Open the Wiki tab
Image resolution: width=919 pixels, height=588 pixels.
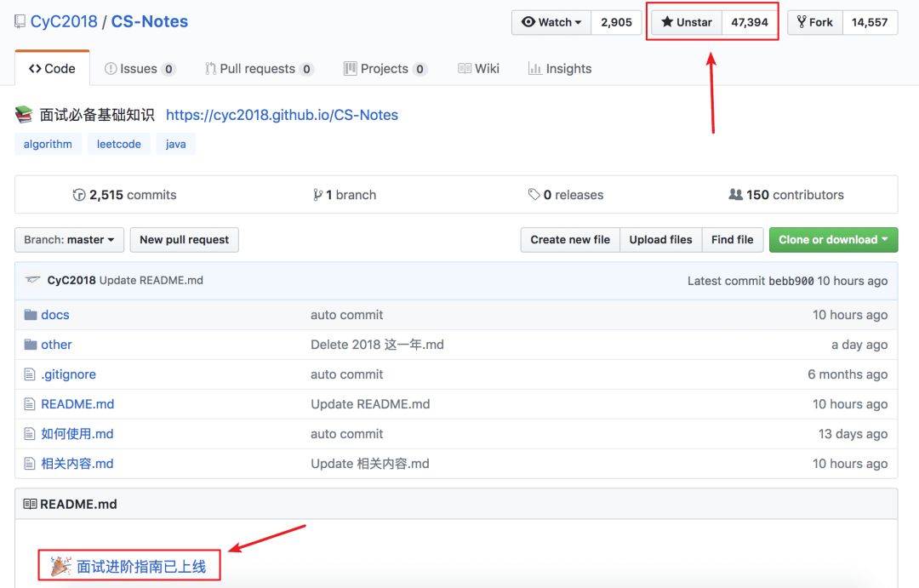click(x=478, y=69)
